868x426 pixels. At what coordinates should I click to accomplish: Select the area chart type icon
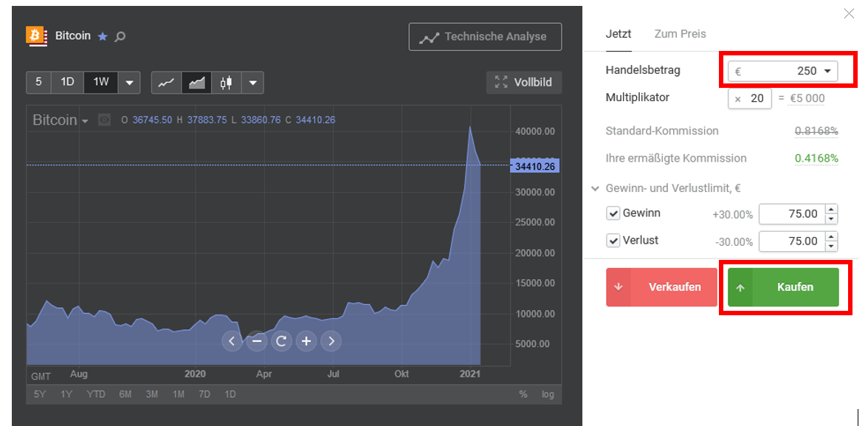tap(196, 83)
